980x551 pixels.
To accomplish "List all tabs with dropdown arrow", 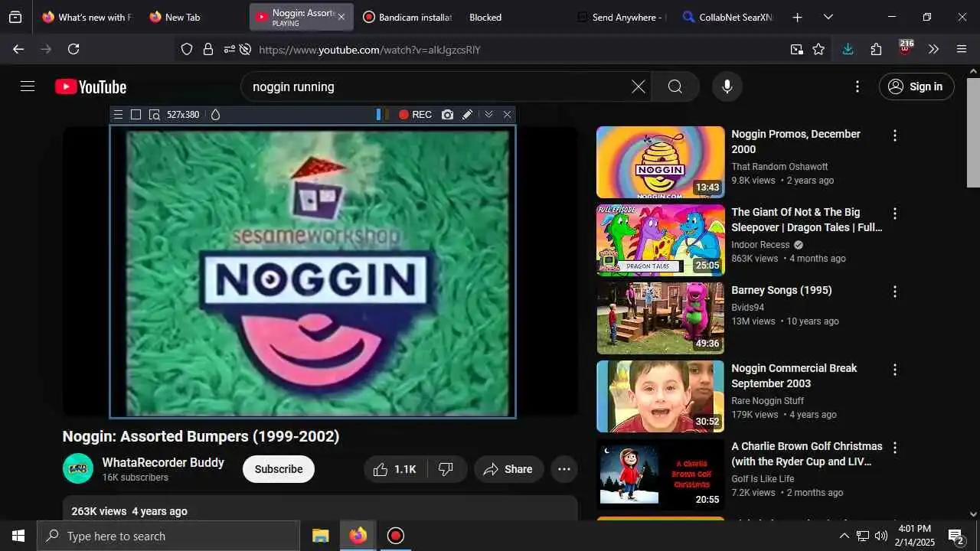I will [x=828, y=17].
